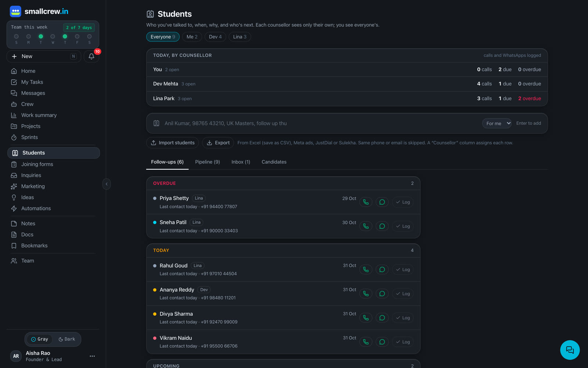This screenshot has height=368, width=588.
Task: Open the notifications bell
Action: pyautogui.click(x=92, y=56)
